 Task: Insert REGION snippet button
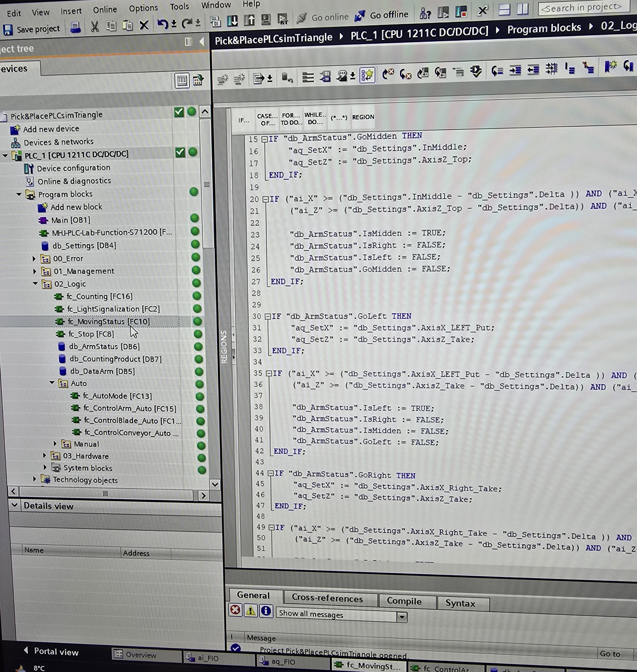(363, 117)
